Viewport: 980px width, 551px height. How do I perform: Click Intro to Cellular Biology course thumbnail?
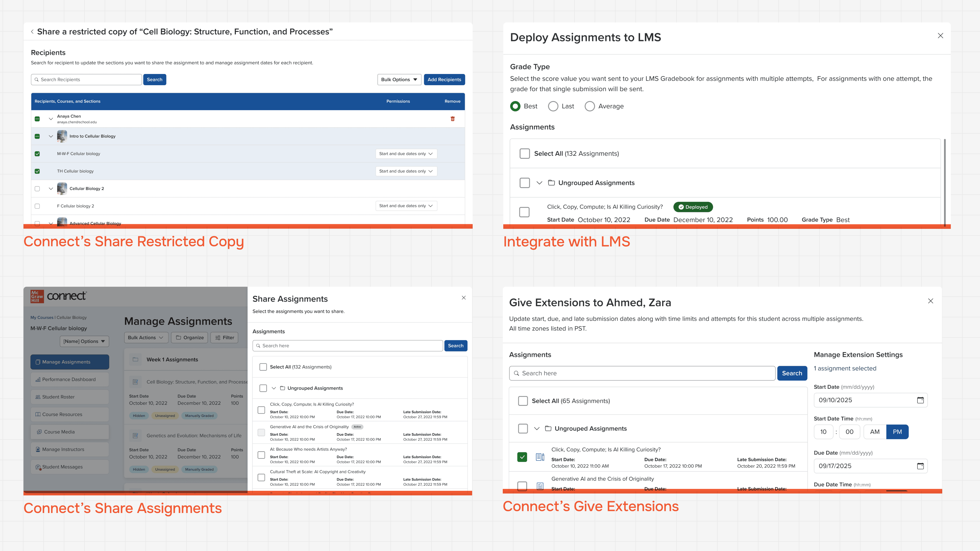[x=62, y=136]
